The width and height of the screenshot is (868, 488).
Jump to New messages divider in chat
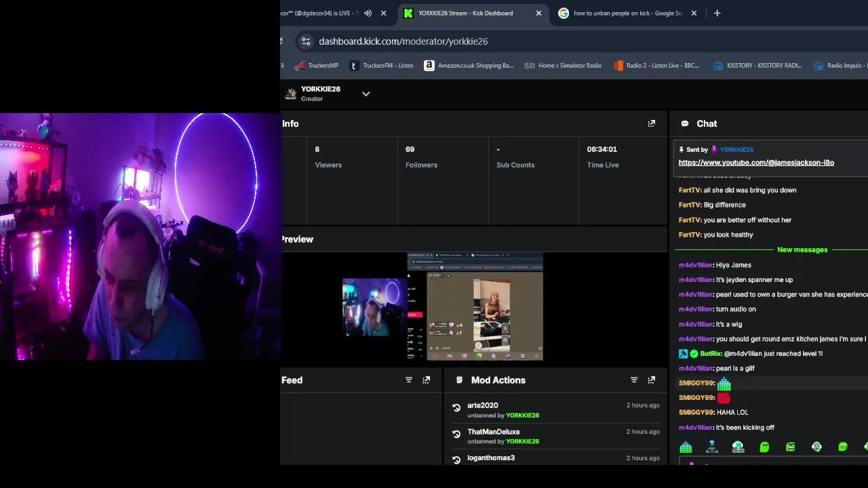[x=802, y=250]
